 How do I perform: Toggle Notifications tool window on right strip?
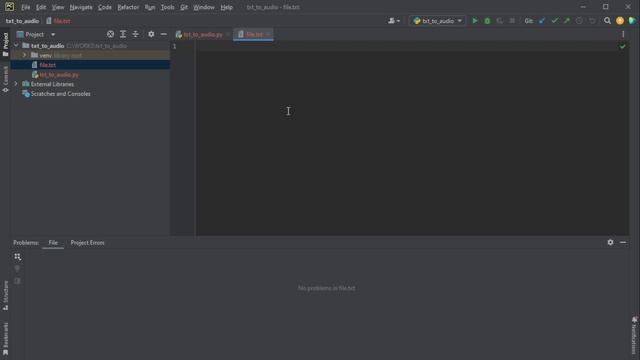click(634, 336)
